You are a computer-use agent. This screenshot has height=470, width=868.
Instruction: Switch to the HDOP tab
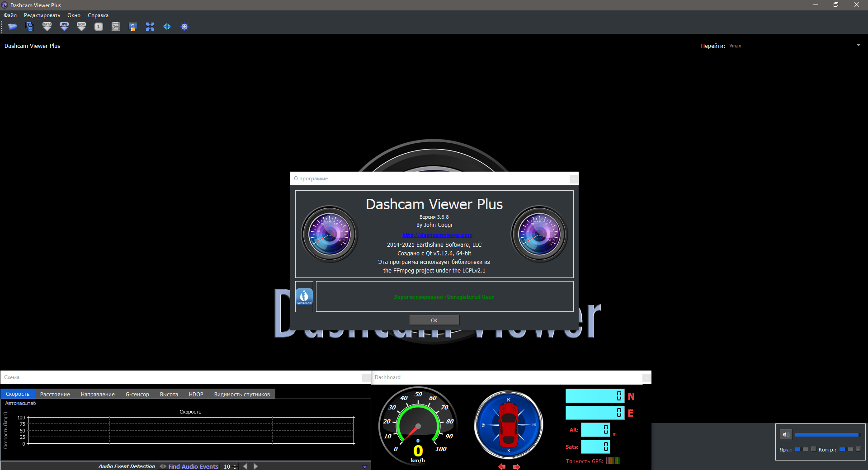pyautogui.click(x=196, y=394)
